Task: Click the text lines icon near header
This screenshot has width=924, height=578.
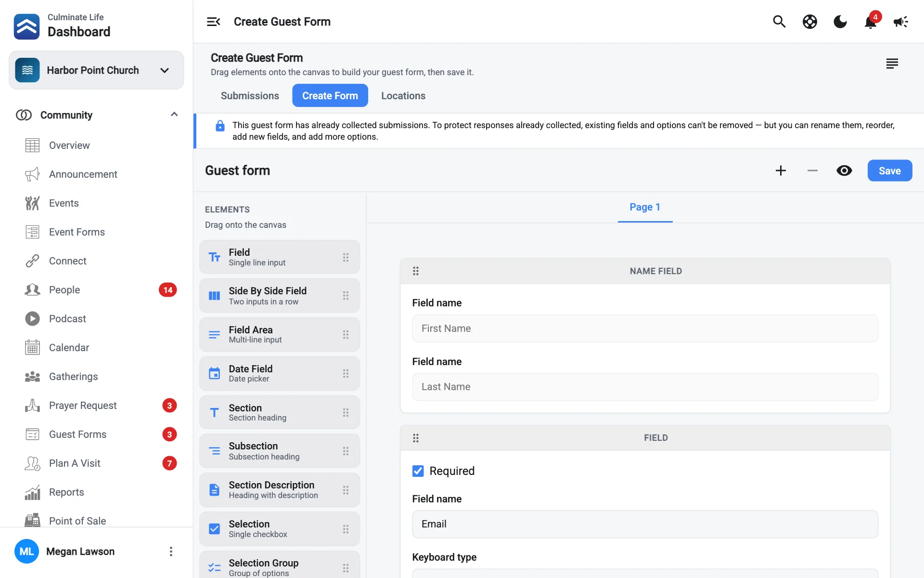Action: pos(892,64)
